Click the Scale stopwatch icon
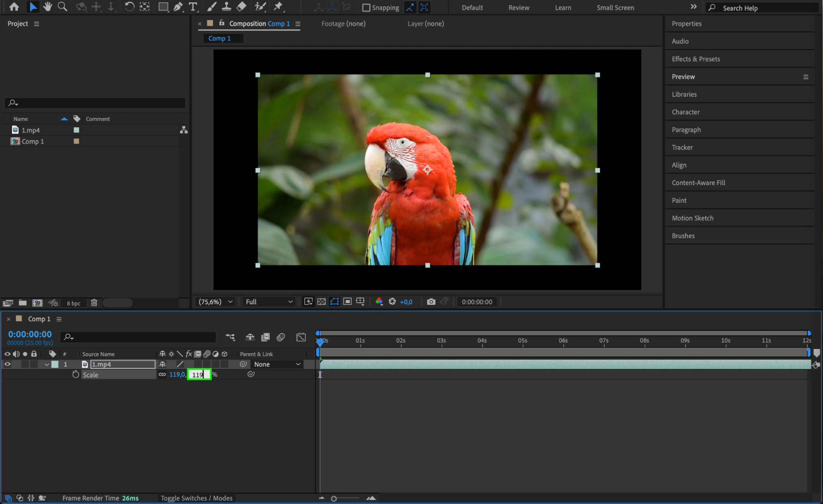 (x=75, y=374)
